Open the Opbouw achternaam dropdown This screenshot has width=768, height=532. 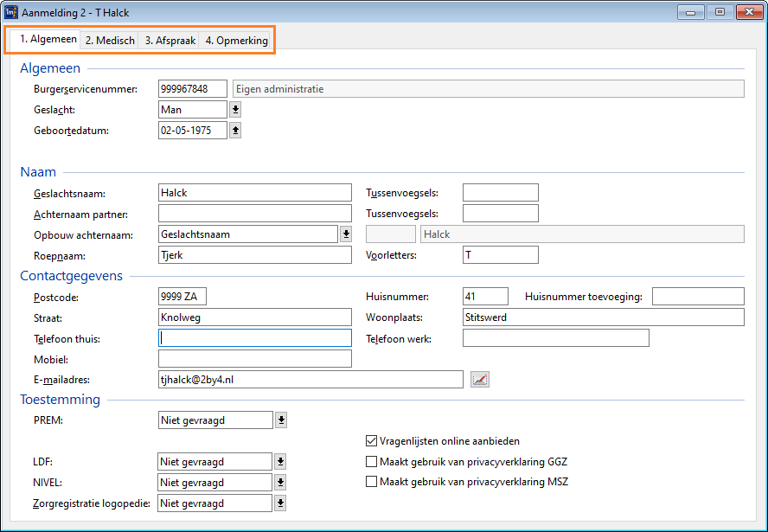click(346, 234)
